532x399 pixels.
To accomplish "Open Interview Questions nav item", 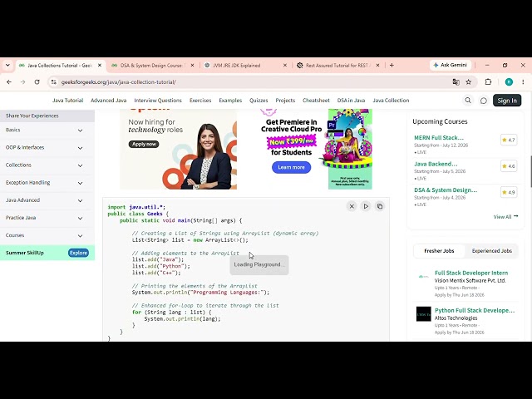I will point(158,101).
